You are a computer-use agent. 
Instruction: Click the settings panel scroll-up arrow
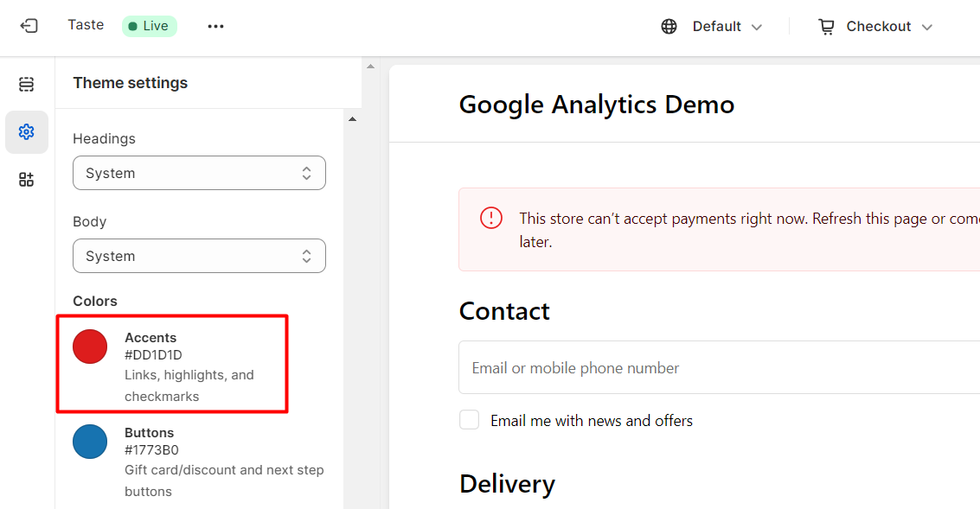click(353, 118)
